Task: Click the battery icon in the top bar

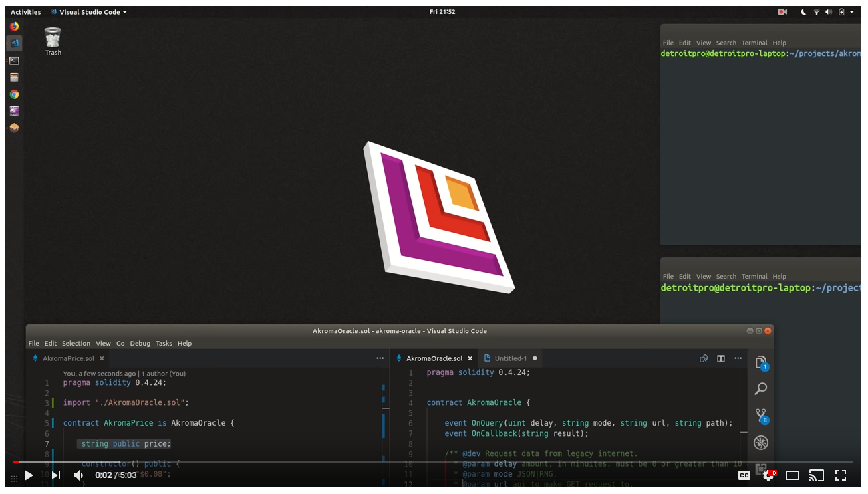Action: pos(841,12)
